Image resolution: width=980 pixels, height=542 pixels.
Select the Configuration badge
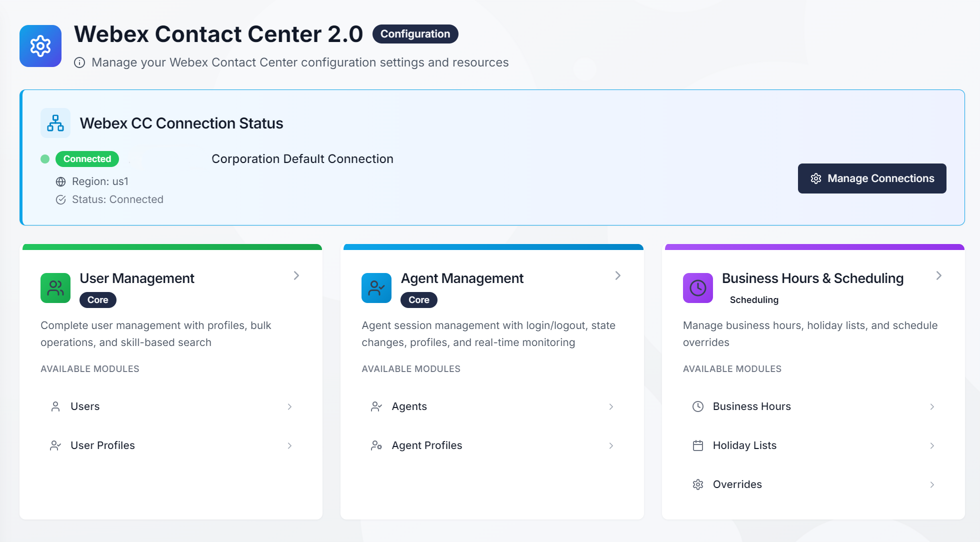click(x=414, y=34)
